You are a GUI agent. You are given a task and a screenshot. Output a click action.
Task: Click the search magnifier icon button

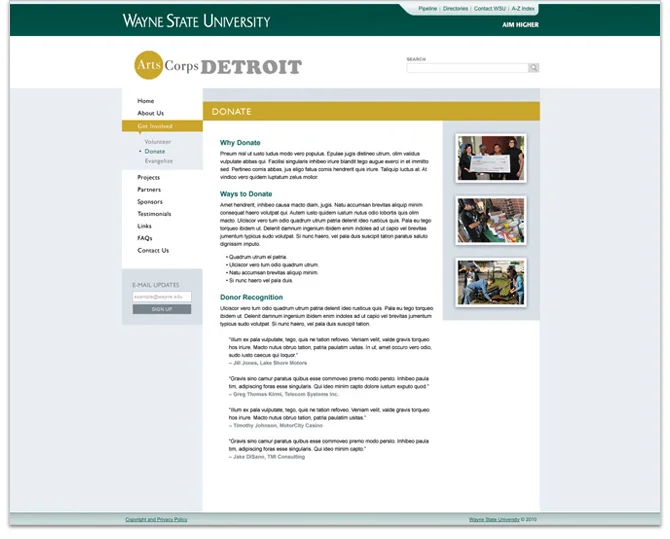[533, 68]
